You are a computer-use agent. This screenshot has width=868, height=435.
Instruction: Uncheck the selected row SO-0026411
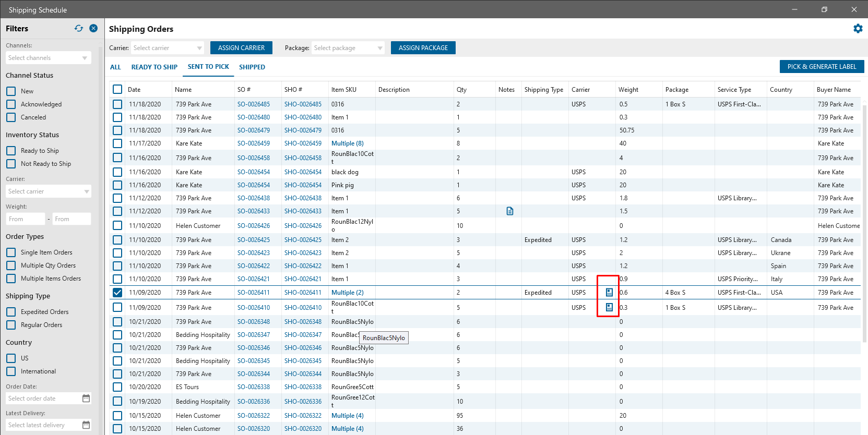(x=117, y=293)
